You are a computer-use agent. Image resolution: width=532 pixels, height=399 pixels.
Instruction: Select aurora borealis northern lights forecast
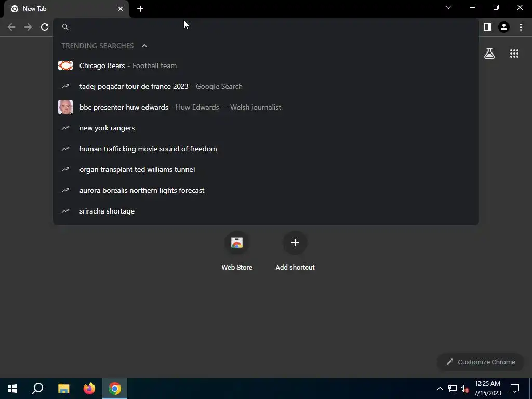[x=265, y=190]
